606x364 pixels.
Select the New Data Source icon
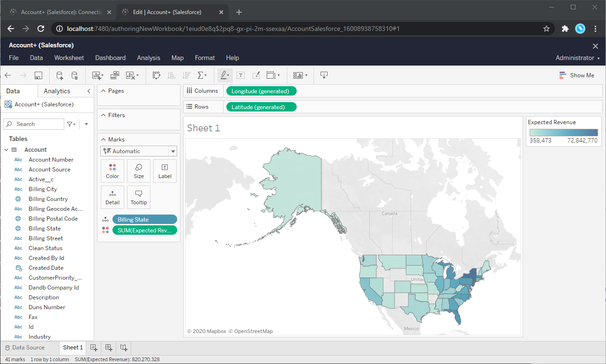pyautogui.click(x=59, y=75)
